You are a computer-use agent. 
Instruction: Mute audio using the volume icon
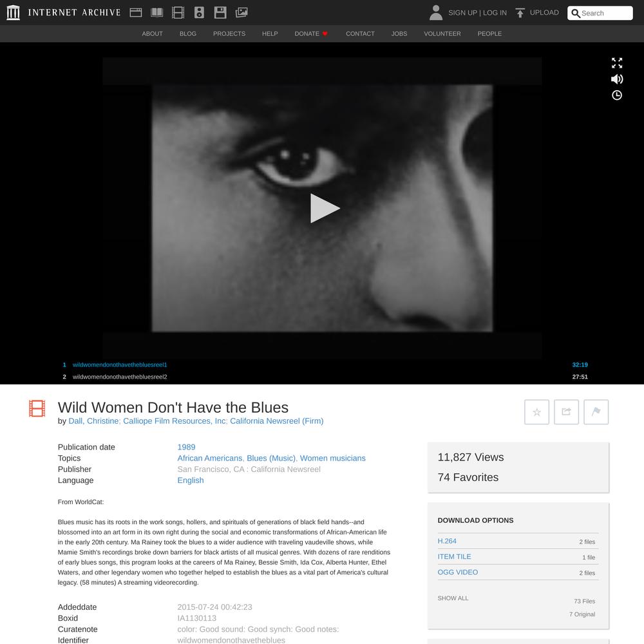616,79
